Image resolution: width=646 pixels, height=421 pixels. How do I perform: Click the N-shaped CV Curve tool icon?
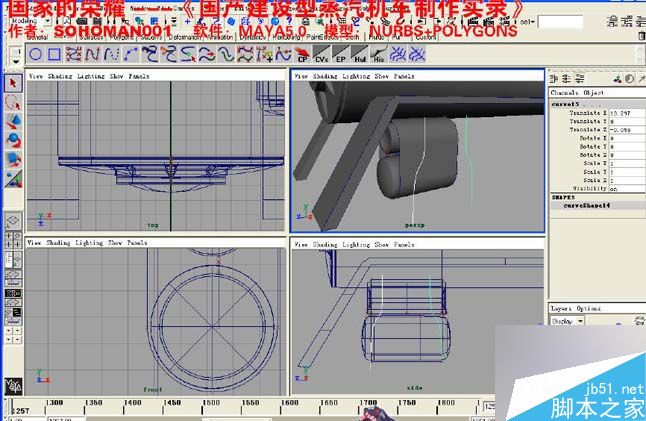92,54
